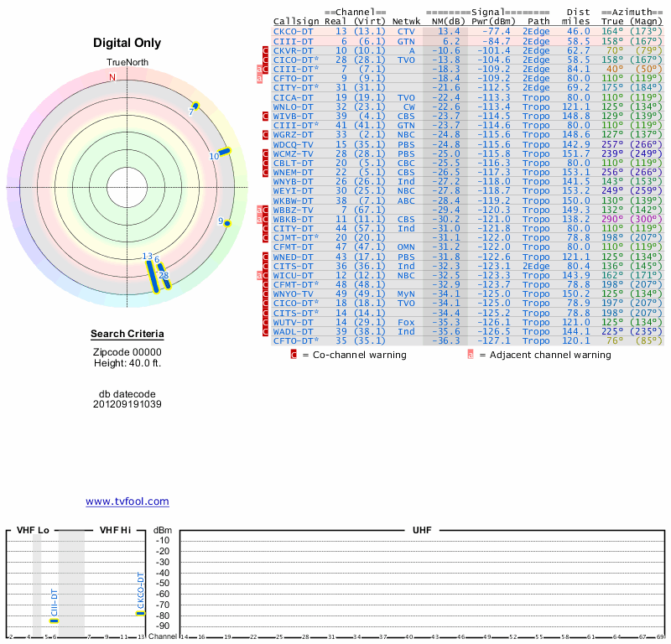
Task: Open the www.tvfool.com link
Action: coord(127,501)
